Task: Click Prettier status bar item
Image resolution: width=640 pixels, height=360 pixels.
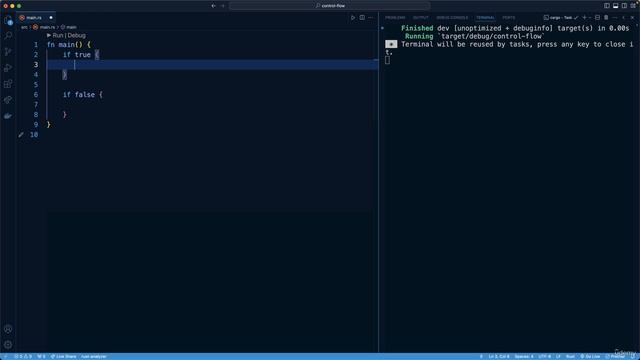Action: pyautogui.click(x=615, y=356)
